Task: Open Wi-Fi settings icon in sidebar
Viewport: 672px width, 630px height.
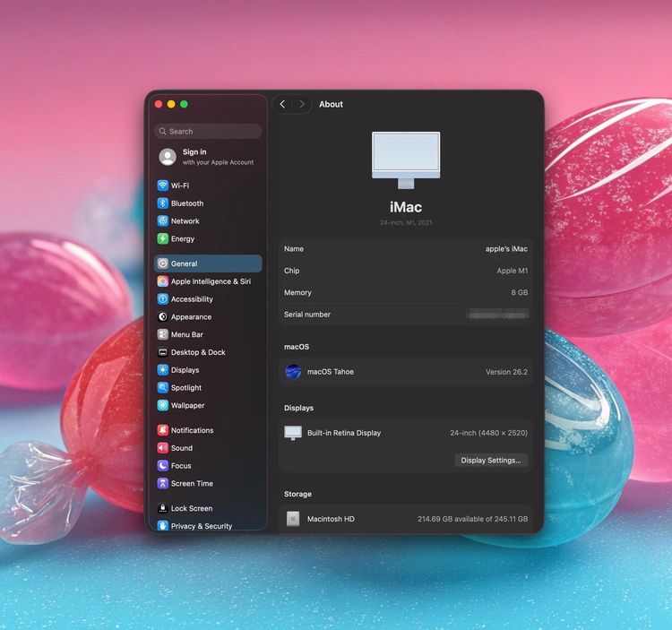Action: point(162,186)
